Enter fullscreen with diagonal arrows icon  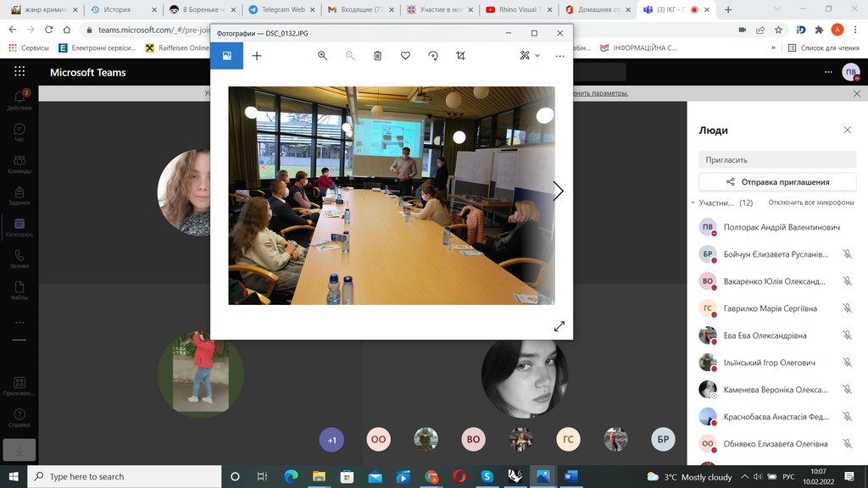[x=559, y=326]
